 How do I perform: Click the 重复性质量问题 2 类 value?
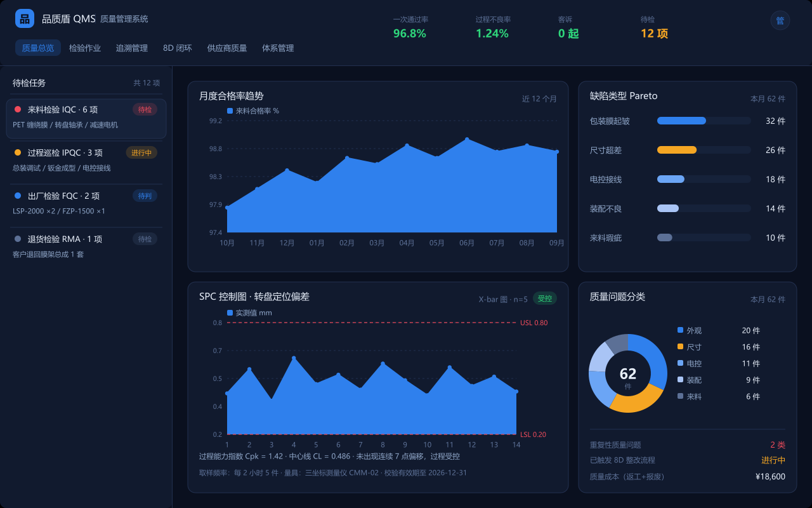point(778,444)
